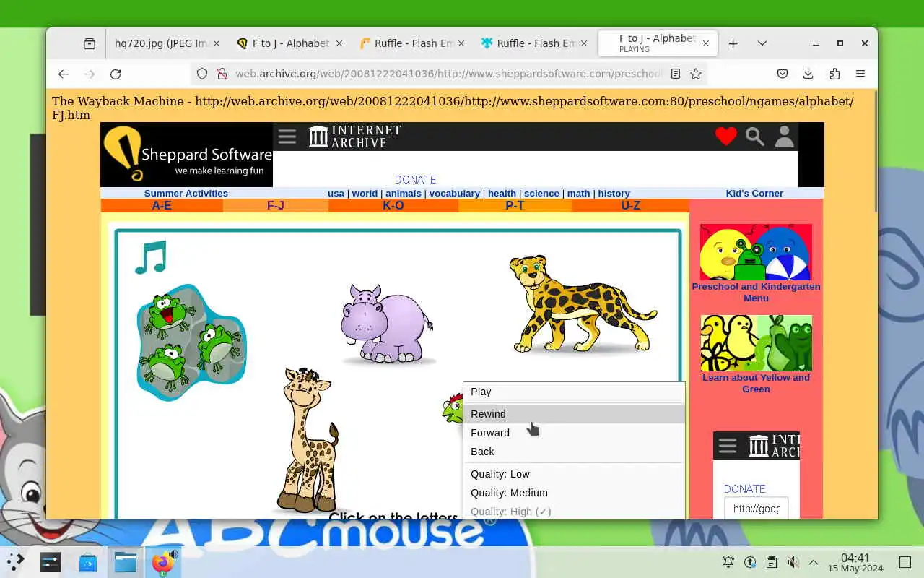Click the Preschool and Kindergarten thumbnail image
Screen dimensions: 924x578
pos(756,252)
